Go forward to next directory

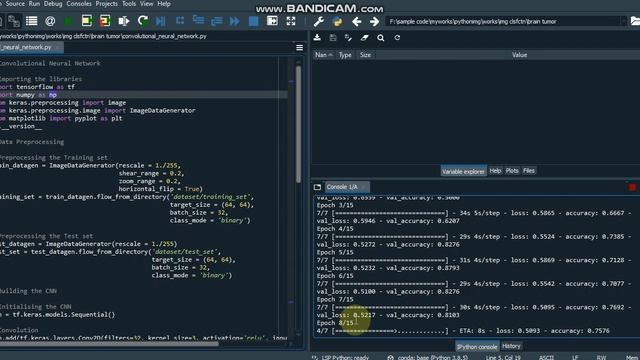(x=374, y=22)
